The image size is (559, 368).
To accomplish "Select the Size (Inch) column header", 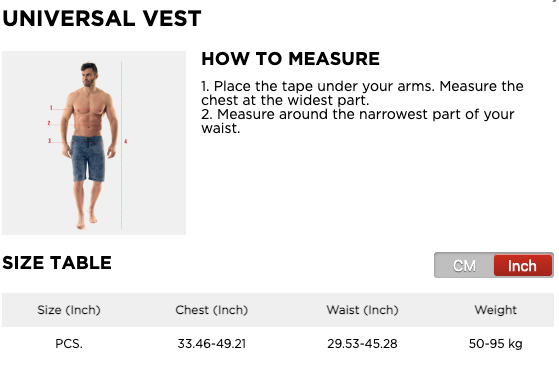I will coord(69,310).
